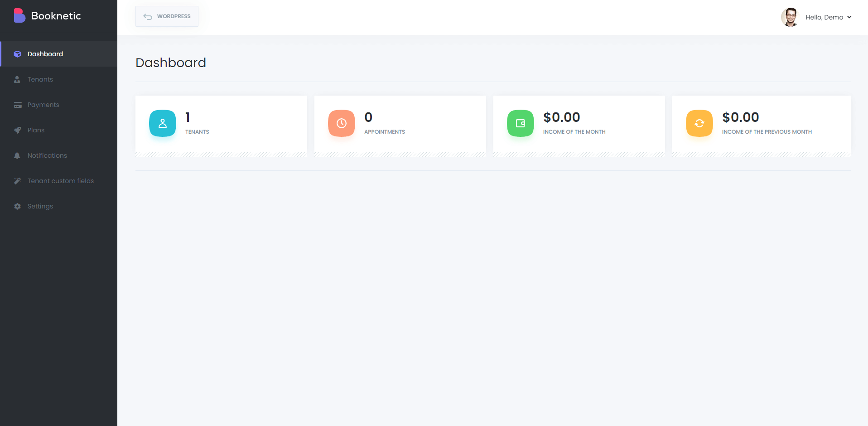This screenshot has height=426, width=868.
Task: Click the Booknetic brand name link
Action: (x=56, y=16)
